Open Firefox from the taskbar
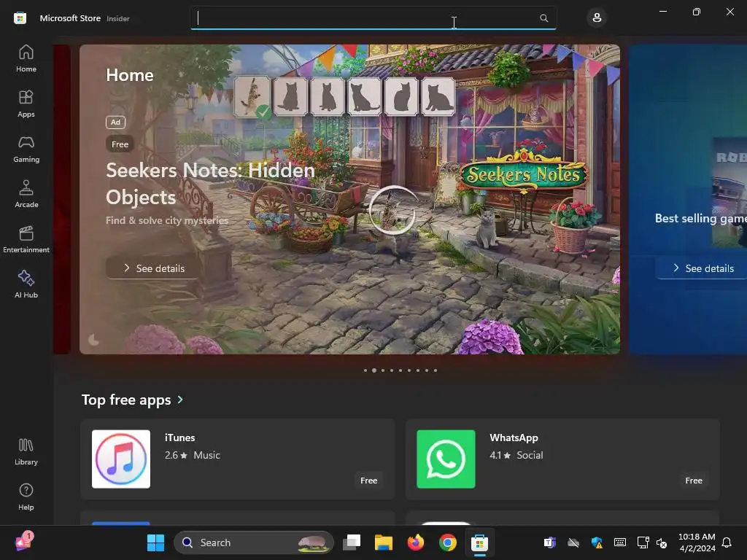 pos(415,542)
